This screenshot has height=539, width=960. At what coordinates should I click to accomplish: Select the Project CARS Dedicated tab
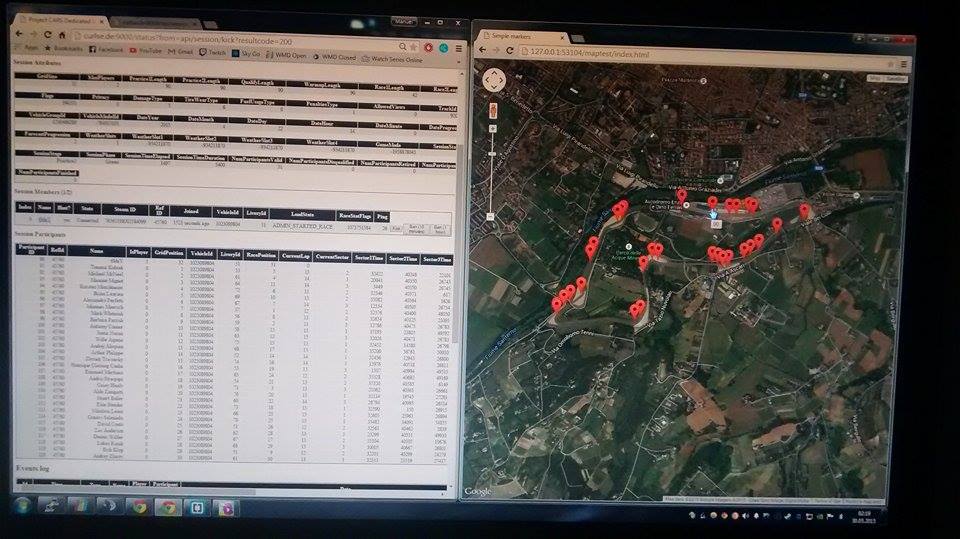(x=55, y=18)
